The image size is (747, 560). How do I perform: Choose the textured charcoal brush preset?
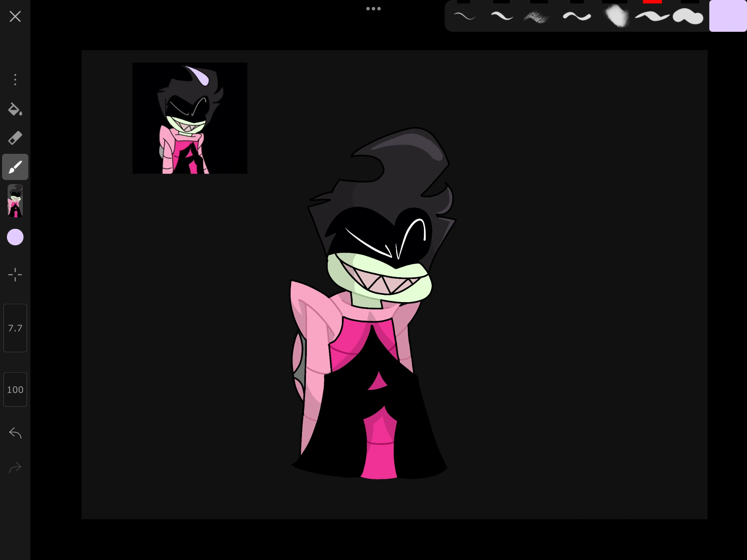click(x=536, y=17)
